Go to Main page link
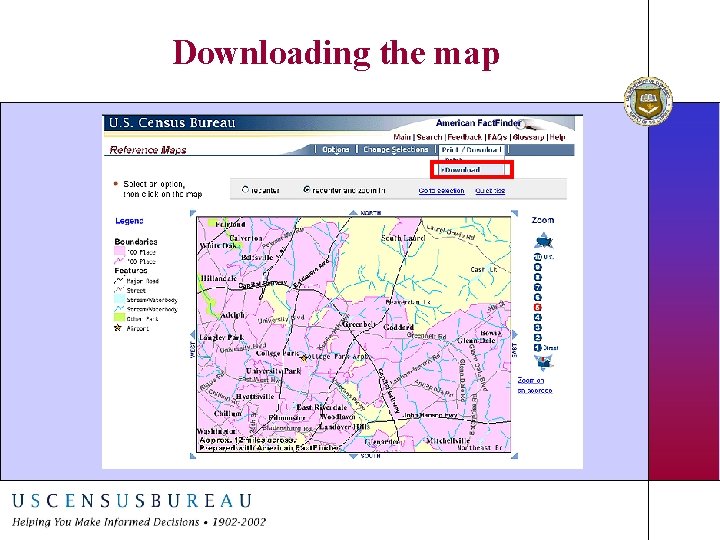The width and height of the screenshot is (720, 540). (402, 137)
